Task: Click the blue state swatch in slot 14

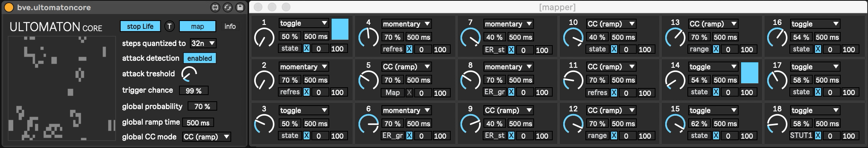Action: coord(750,73)
